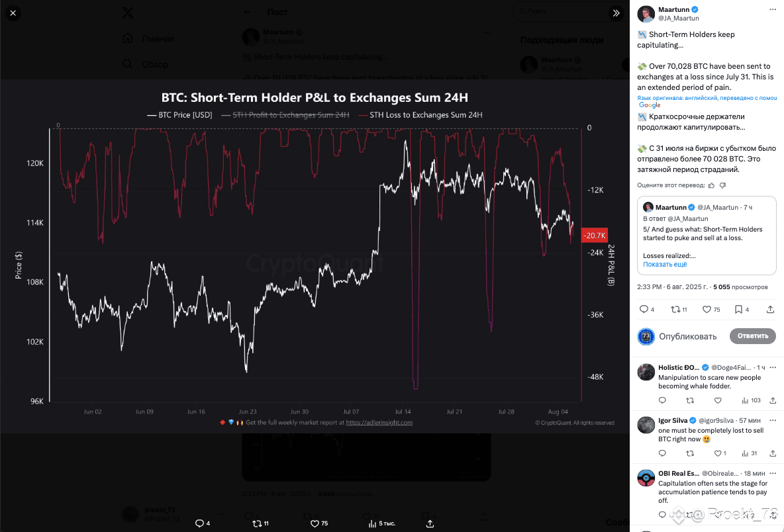The width and height of the screenshot is (784, 532).
Task: Rate translation thumbs up
Action: pos(712,185)
